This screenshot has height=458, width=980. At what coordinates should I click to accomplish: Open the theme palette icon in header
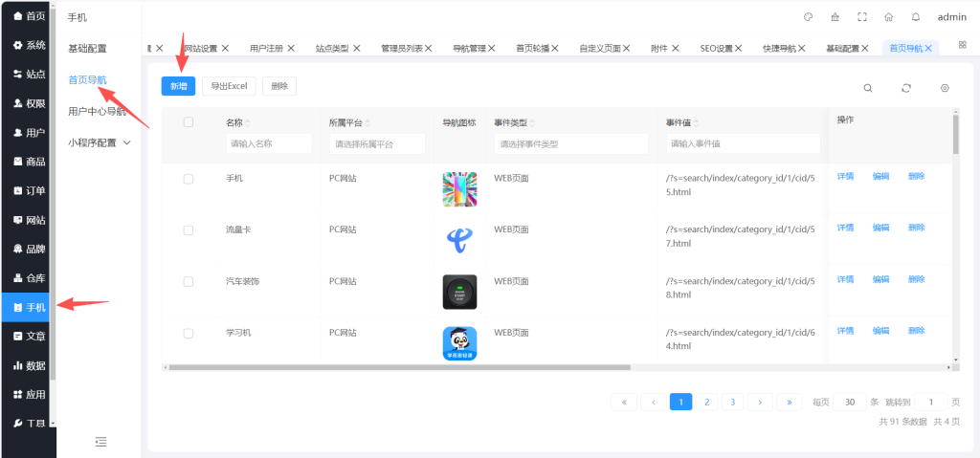tap(808, 17)
